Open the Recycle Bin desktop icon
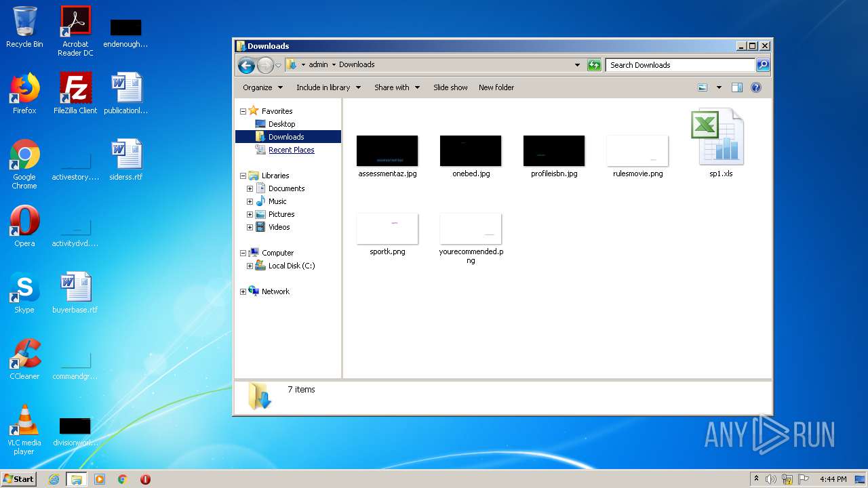Viewport: 868px width, 488px height. pyautogui.click(x=24, y=27)
